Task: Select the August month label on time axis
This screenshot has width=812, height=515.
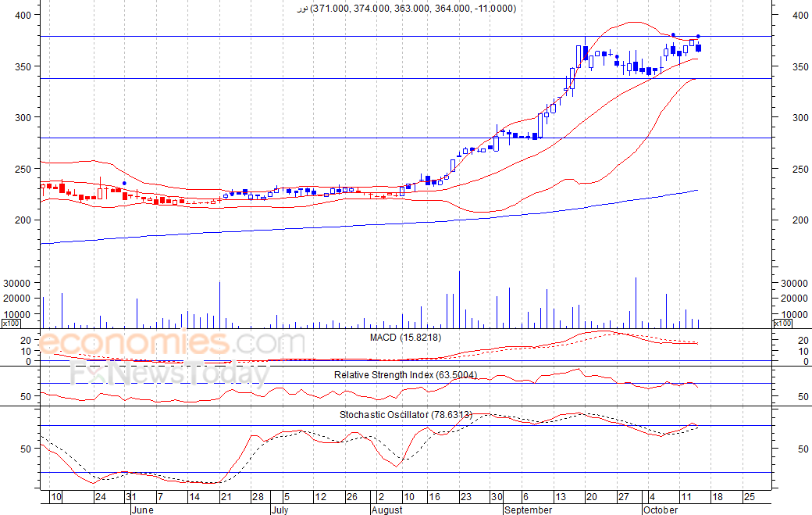Action: [386, 510]
